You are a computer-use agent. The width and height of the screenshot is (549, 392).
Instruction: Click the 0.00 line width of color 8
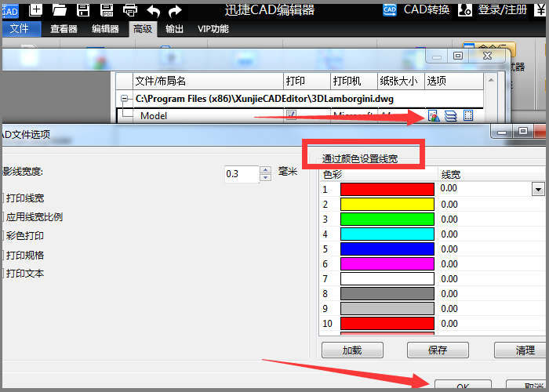pos(449,294)
